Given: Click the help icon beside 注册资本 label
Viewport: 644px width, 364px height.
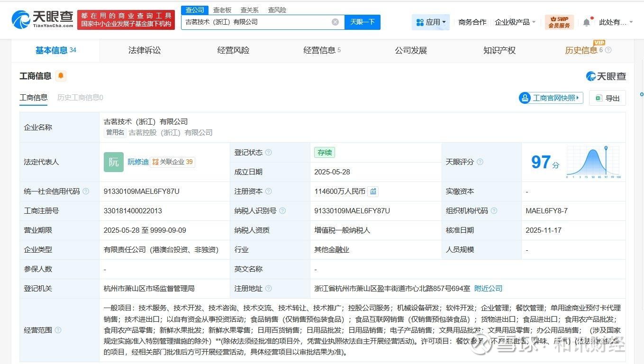Looking at the screenshot, I should pos(269,191).
